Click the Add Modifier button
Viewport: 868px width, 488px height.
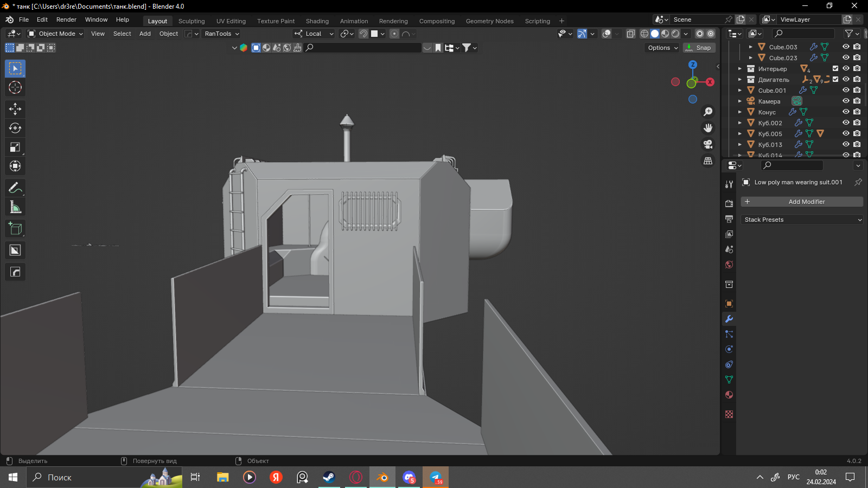802,202
